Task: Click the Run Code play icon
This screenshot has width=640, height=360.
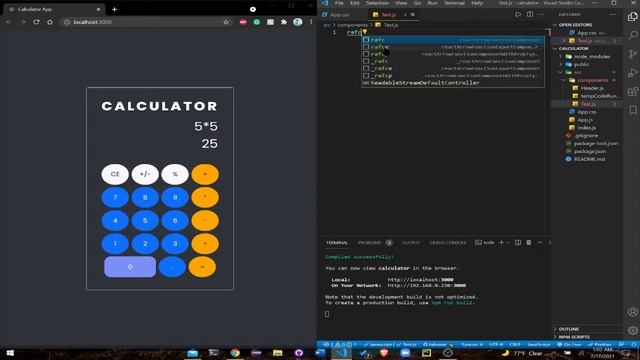Action: 518,14
